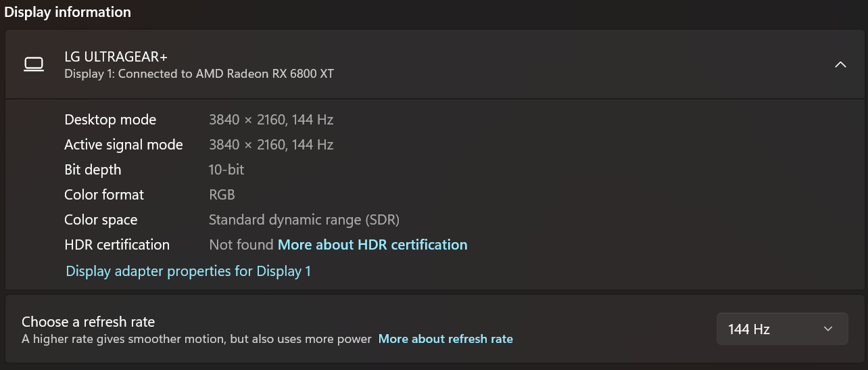The image size is (868, 370).
Task: Select the 10-bit value text
Action: [226, 170]
